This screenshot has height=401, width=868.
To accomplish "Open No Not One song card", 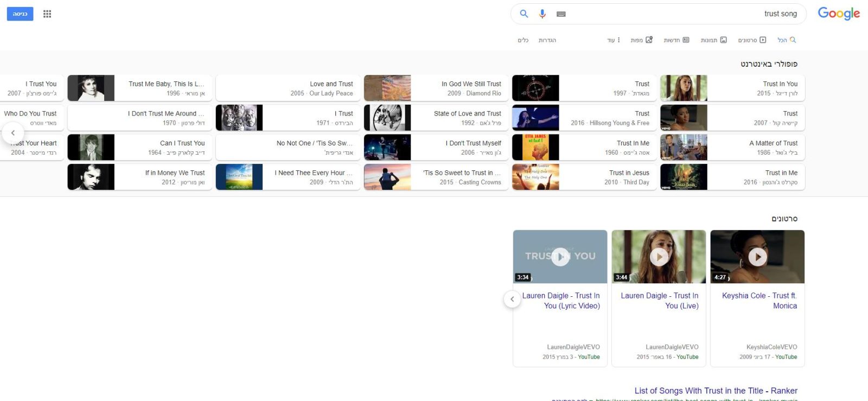I will 288,148.
